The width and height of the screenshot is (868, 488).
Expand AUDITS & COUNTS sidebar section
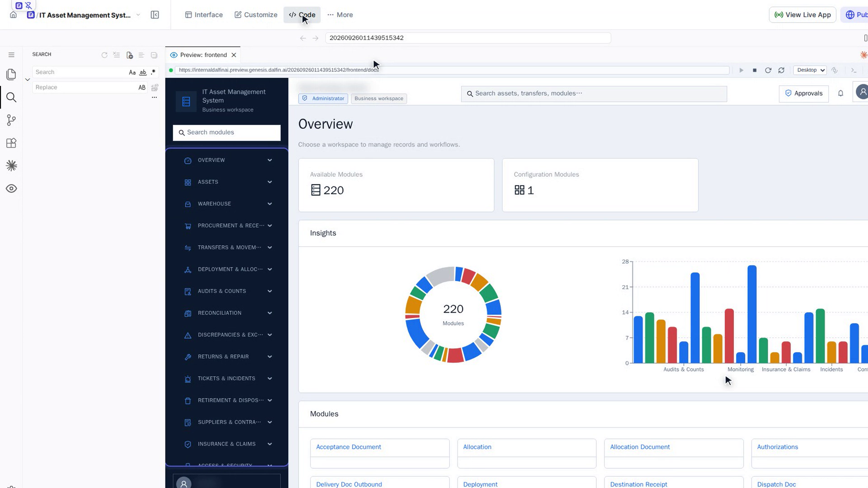[226, 291]
